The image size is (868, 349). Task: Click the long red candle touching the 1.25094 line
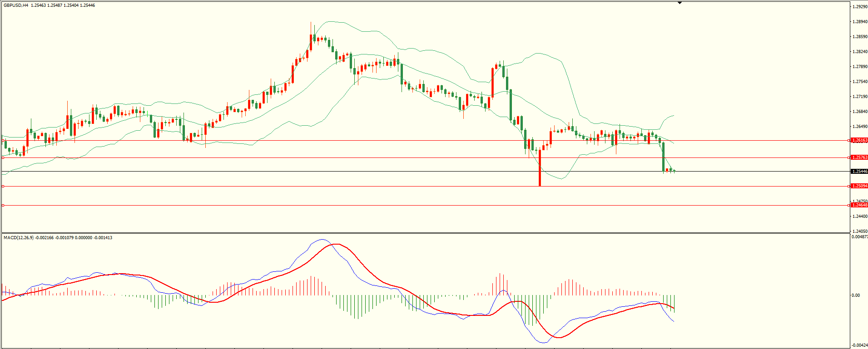tap(540, 168)
